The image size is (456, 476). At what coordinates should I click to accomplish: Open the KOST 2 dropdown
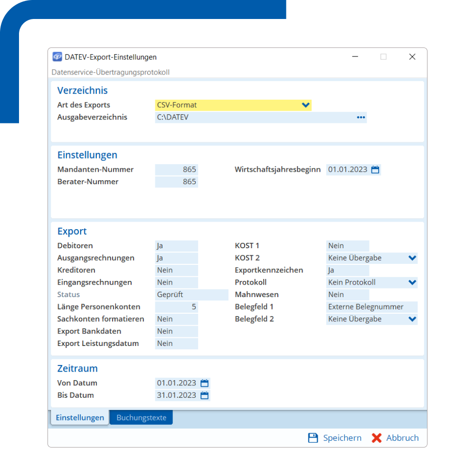tap(412, 258)
